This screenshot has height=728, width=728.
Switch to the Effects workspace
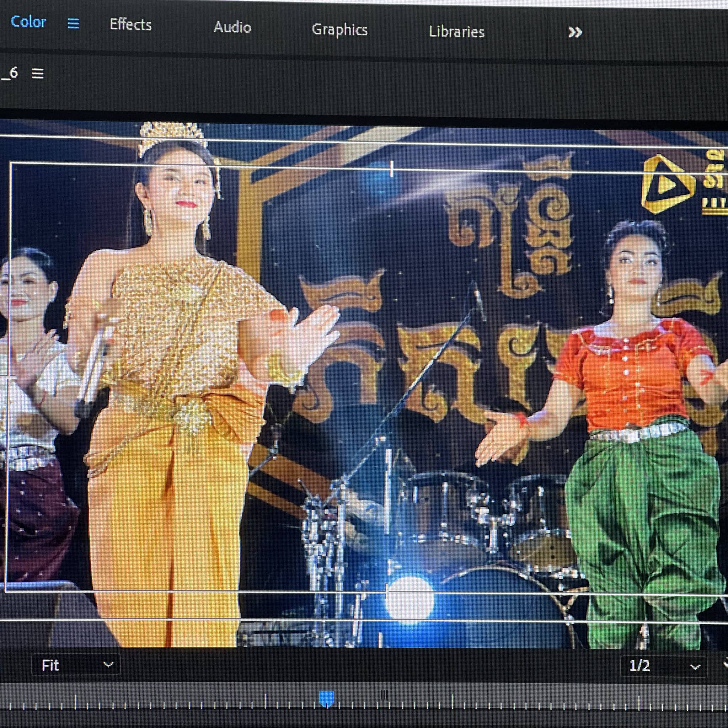pos(130,25)
